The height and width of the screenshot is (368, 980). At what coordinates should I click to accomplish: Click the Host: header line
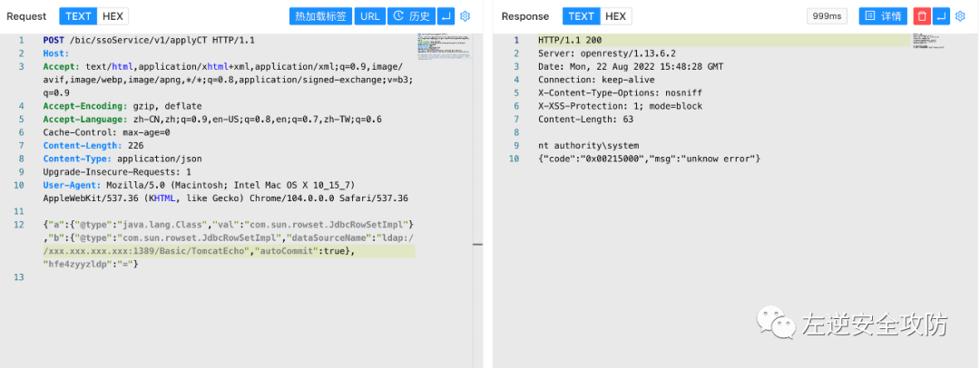[x=56, y=53]
